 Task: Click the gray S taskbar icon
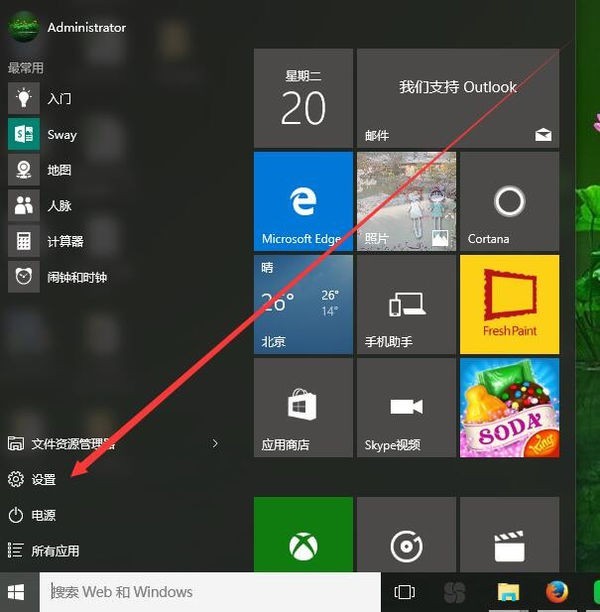point(455,592)
